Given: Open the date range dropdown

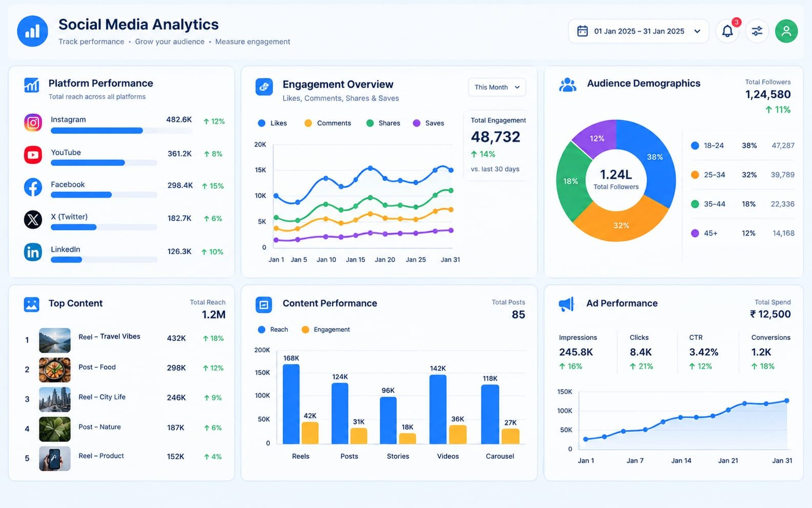Looking at the screenshot, I should tap(638, 31).
